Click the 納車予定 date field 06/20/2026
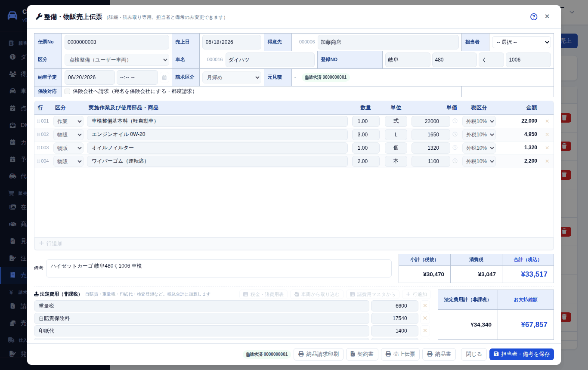The width and height of the screenshot is (588, 370). 90,77
